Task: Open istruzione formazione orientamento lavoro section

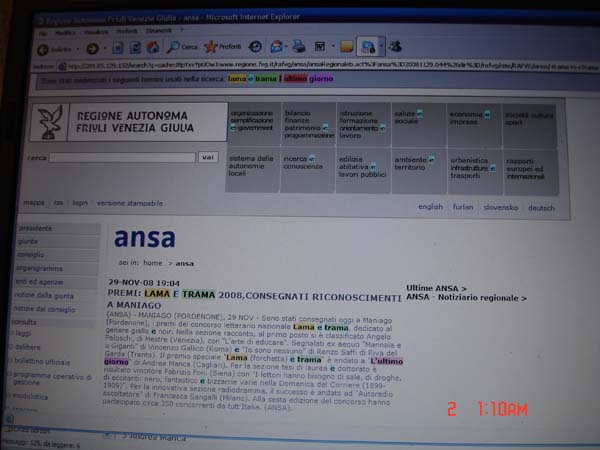Action: point(364,124)
